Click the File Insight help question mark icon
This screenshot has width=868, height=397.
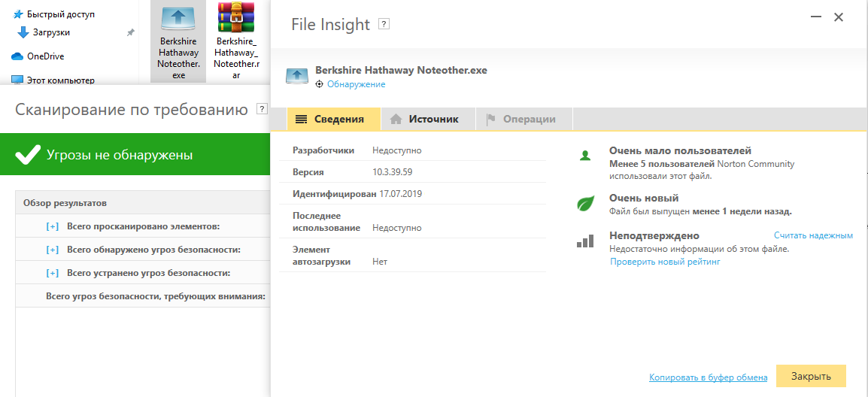384,24
